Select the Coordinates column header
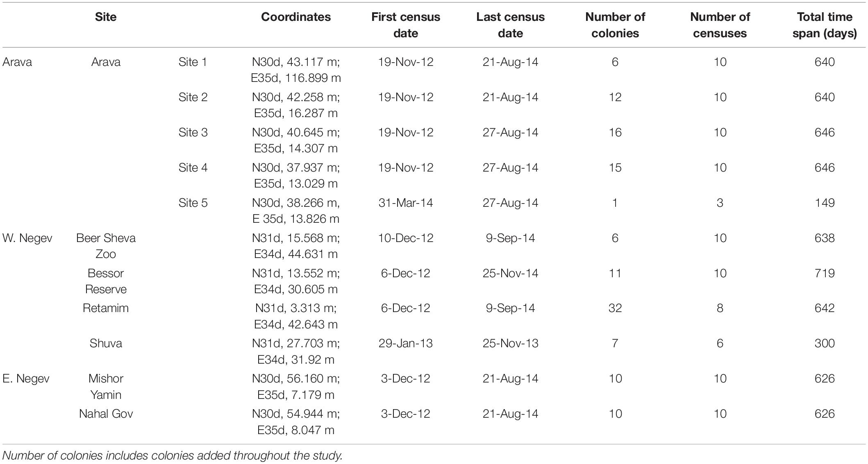Screen dimensions: 868x464 click(295, 17)
